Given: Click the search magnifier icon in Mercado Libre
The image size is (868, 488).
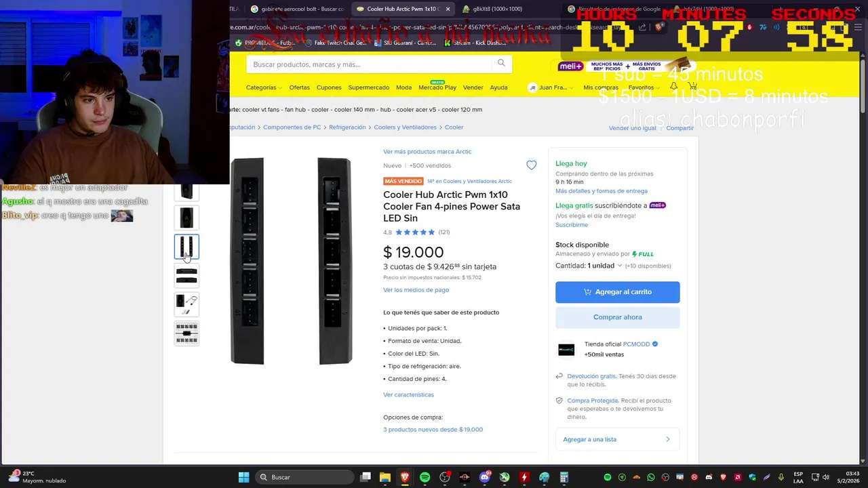Looking at the screenshot, I should (501, 64).
